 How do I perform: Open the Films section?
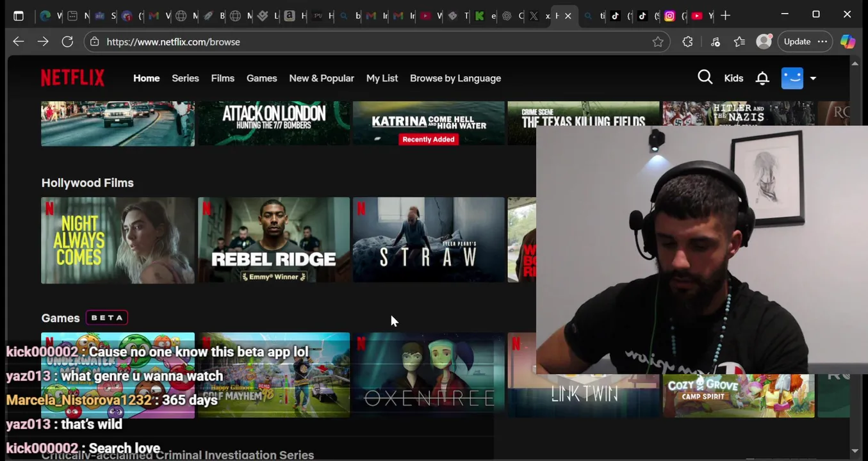[x=223, y=78]
